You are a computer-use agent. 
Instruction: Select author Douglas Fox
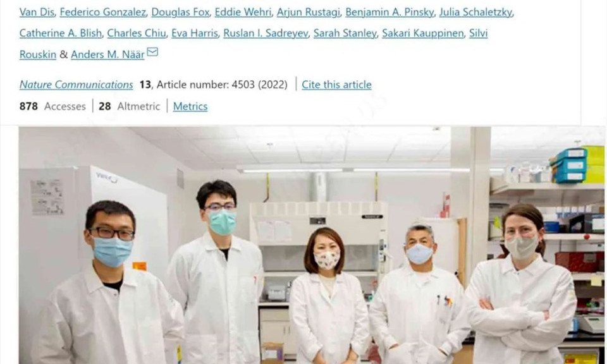180,13
